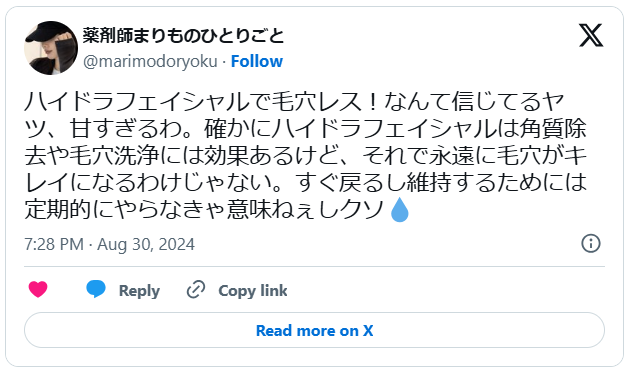Click the blue water droplet emoji
The width and height of the screenshot is (633, 371).
[x=400, y=210]
